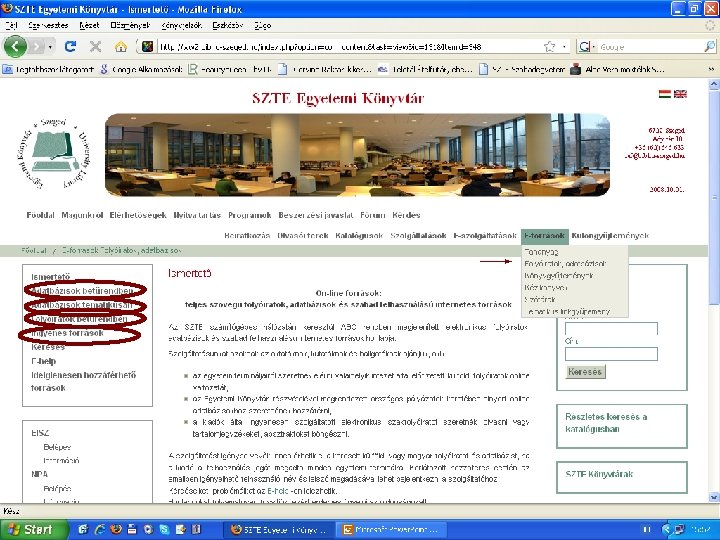The width and height of the screenshot is (720, 540).
Task: Click the grey Stop (X) toolbar icon
Action: 95,46
